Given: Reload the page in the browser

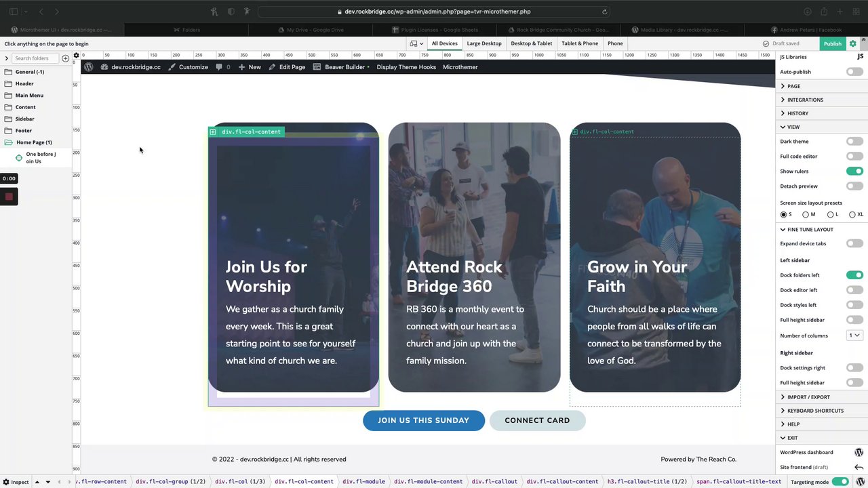Looking at the screenshot, I should [x=604, y=12].
